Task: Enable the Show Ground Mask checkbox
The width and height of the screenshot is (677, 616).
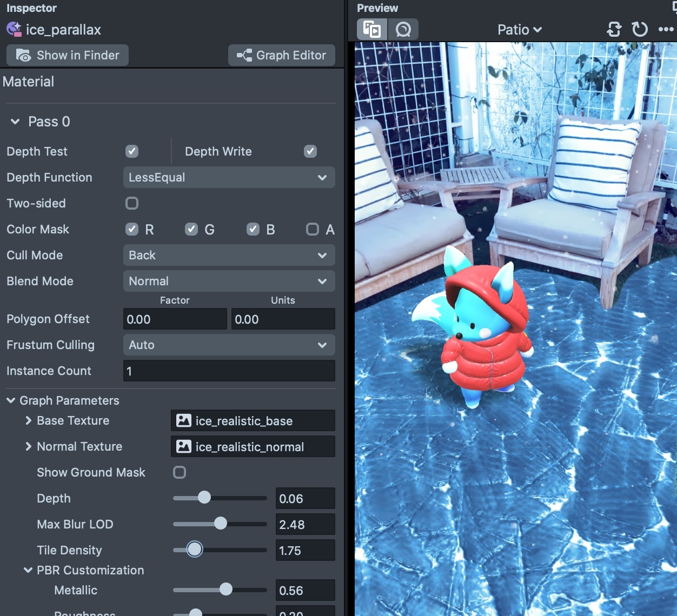Action: click(180, 472)
